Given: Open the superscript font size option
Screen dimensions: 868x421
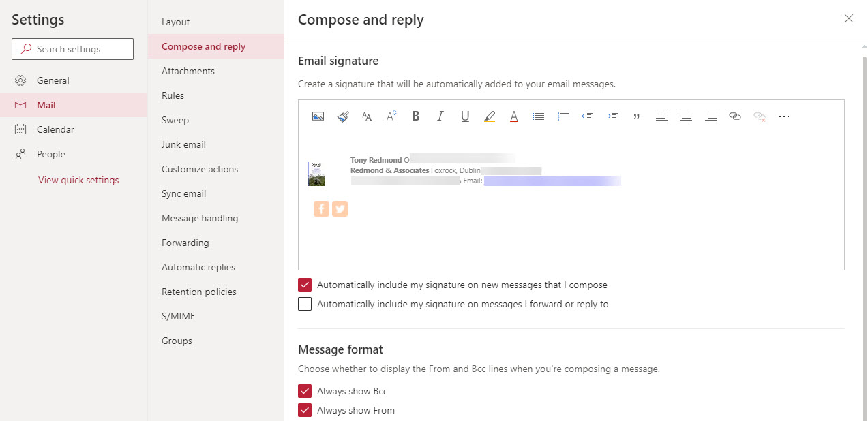Looking at the screenshot, I should pos(391,116).
